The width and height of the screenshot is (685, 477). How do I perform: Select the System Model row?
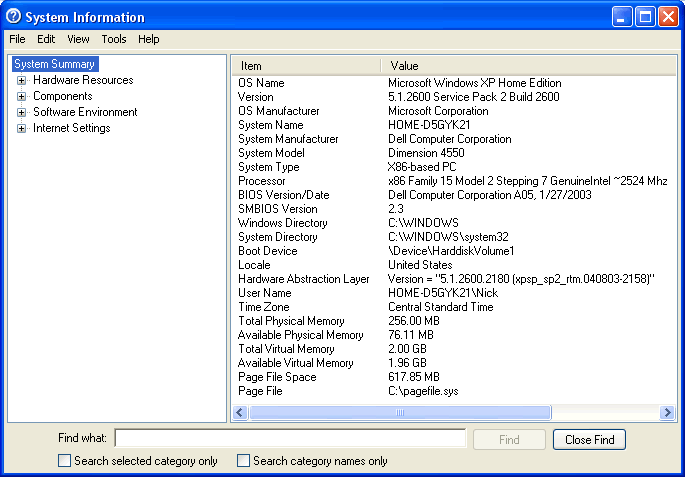[x=454, y=153]
